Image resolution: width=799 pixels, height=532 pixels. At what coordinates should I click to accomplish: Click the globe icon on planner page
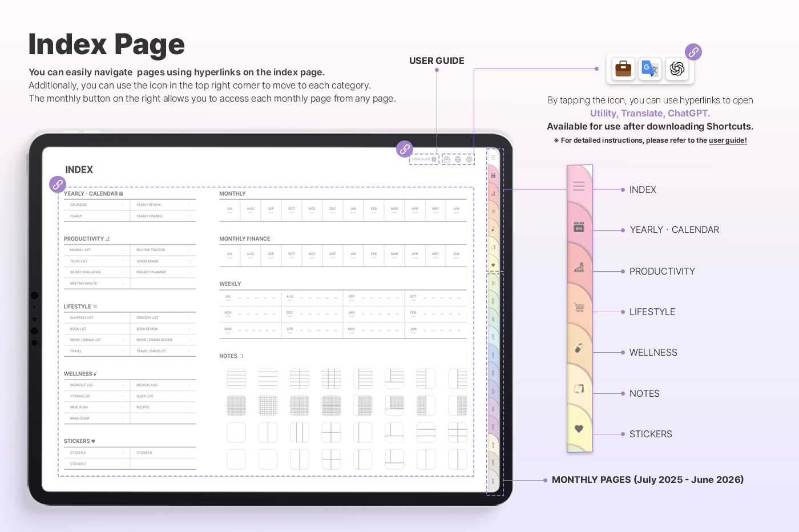[x=458, y=160]
